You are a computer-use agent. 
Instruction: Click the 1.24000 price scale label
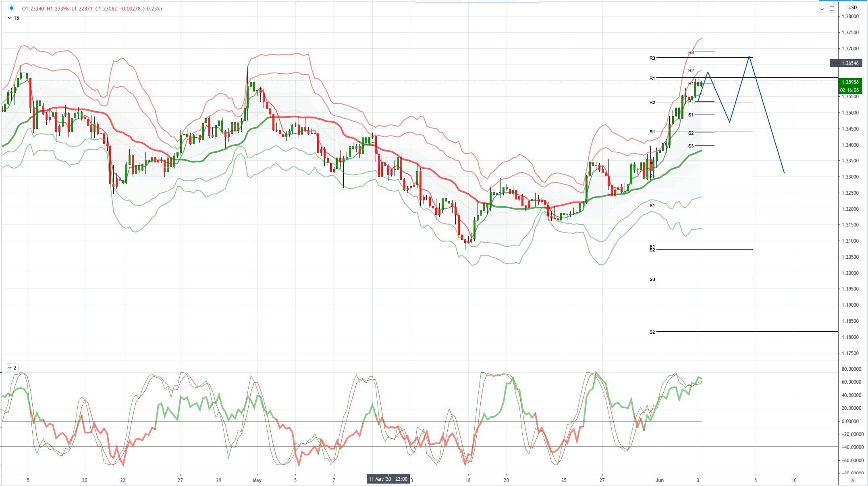tap(850, 145)
